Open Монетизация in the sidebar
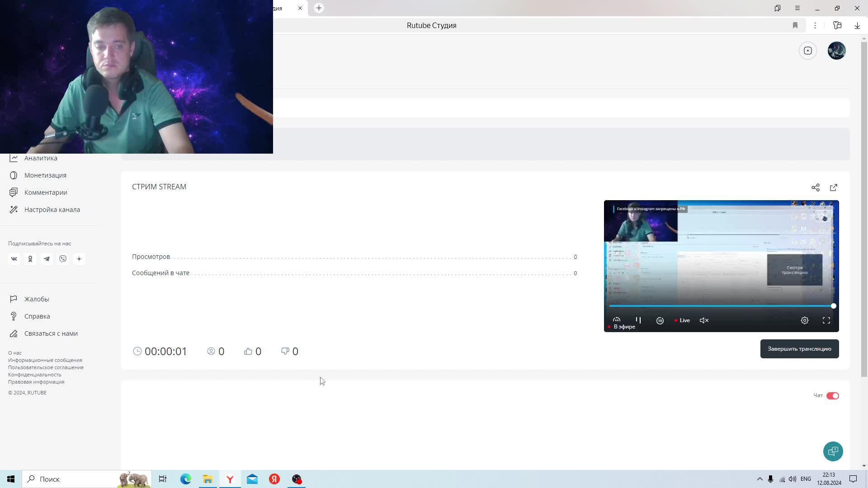868x488 pixels. click(45, 175)
